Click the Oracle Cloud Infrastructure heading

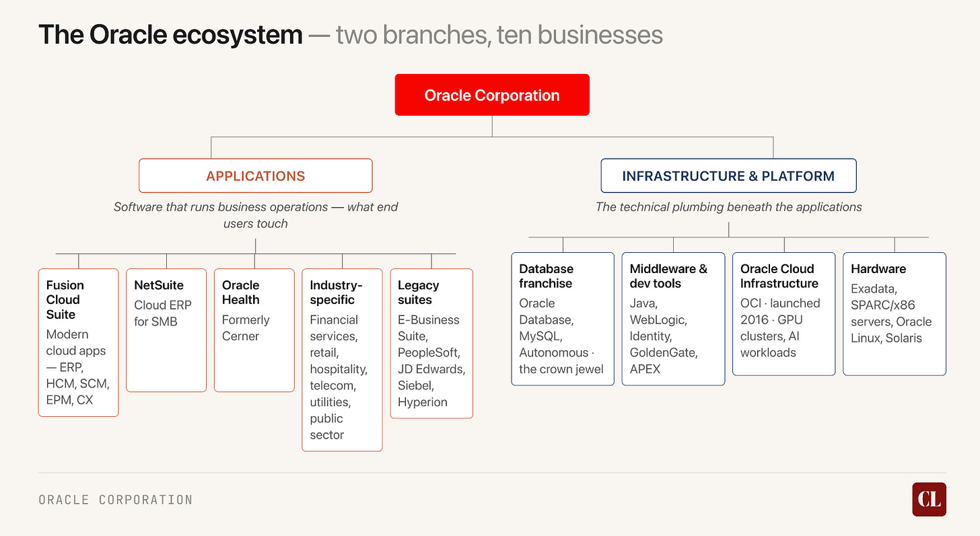pyautogui.click(x=779, y=276)
